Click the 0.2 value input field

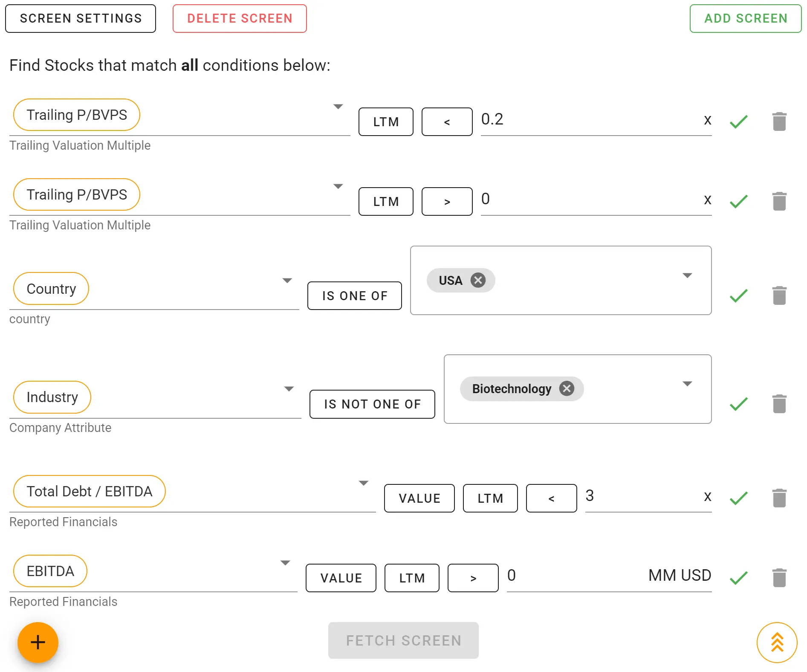point(588,120)
